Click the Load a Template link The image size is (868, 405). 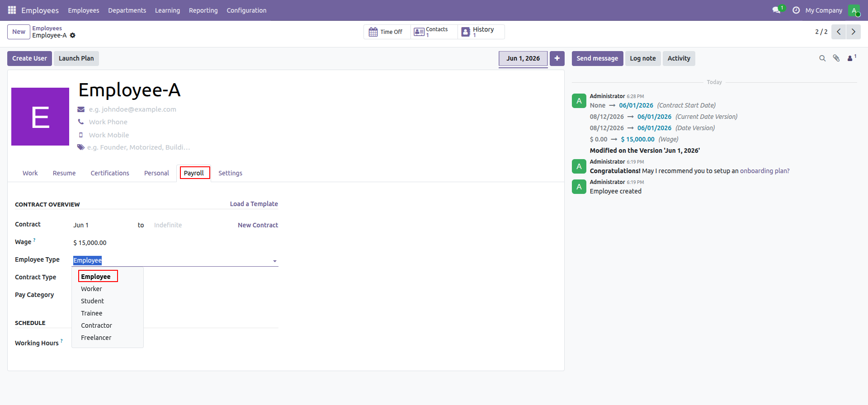(254, 204)
